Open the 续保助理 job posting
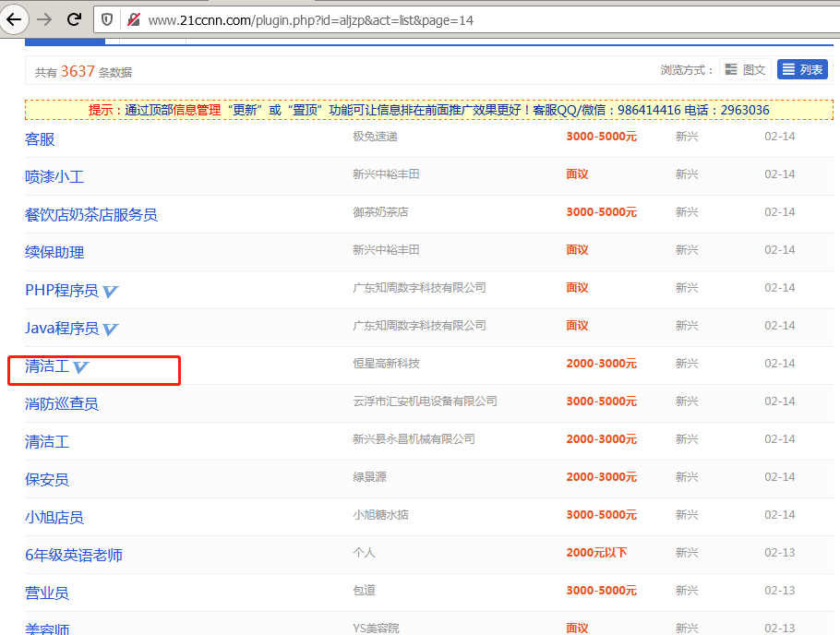 pyautogui.click(x=54, y=252)
